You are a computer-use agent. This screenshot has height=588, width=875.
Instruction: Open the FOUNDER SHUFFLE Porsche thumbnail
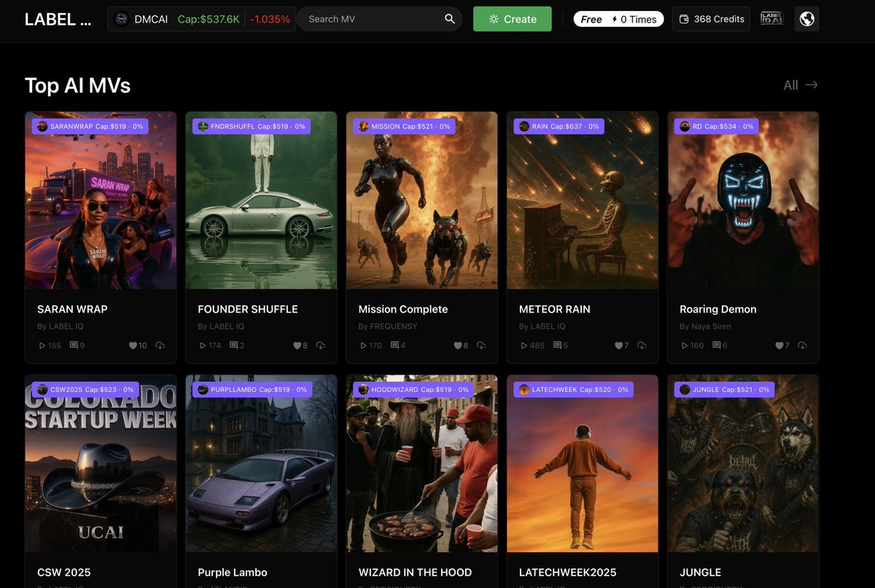click(261, 200)
